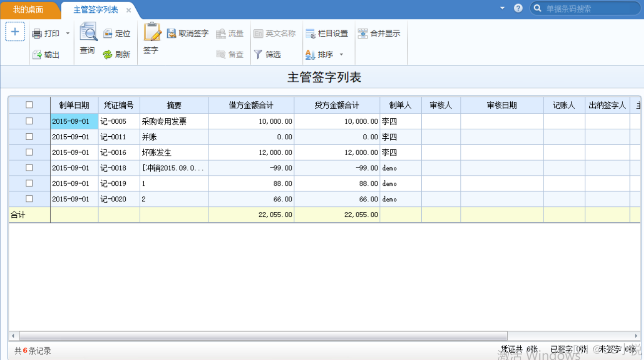Click the 摘要 column header

[x=174, y=105]
